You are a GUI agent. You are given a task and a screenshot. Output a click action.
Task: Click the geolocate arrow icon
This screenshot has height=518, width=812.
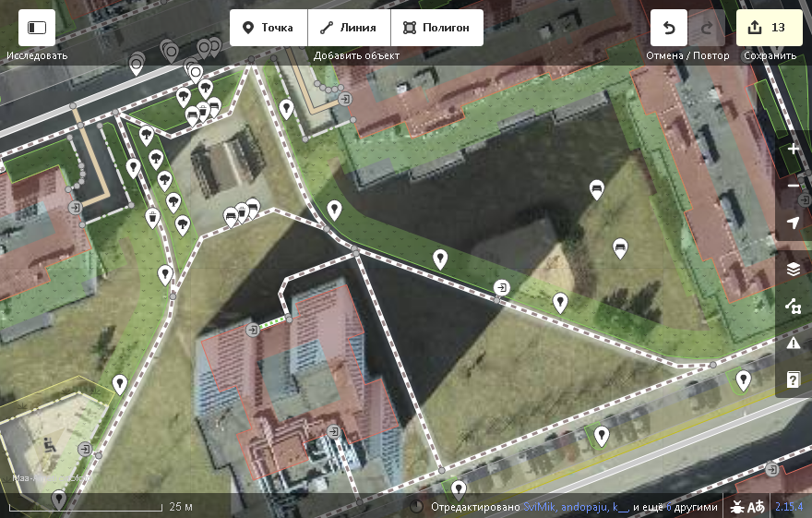click(x=794, y=223)
